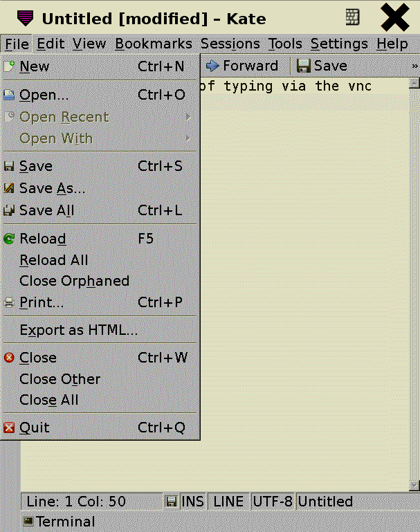The width and height of the screenshot is (420, 532).
Task: Click the red Quit icon
Action: [x=9, y=428]
